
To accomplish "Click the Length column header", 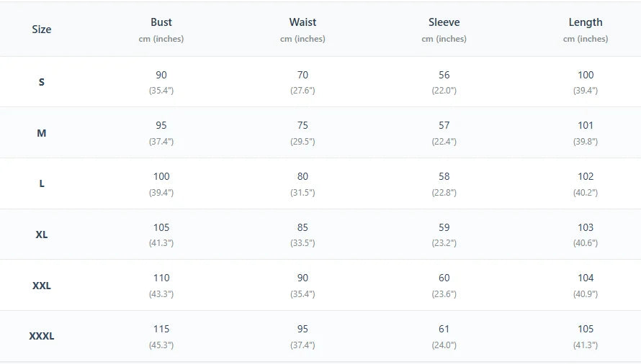I will [586, 22].
